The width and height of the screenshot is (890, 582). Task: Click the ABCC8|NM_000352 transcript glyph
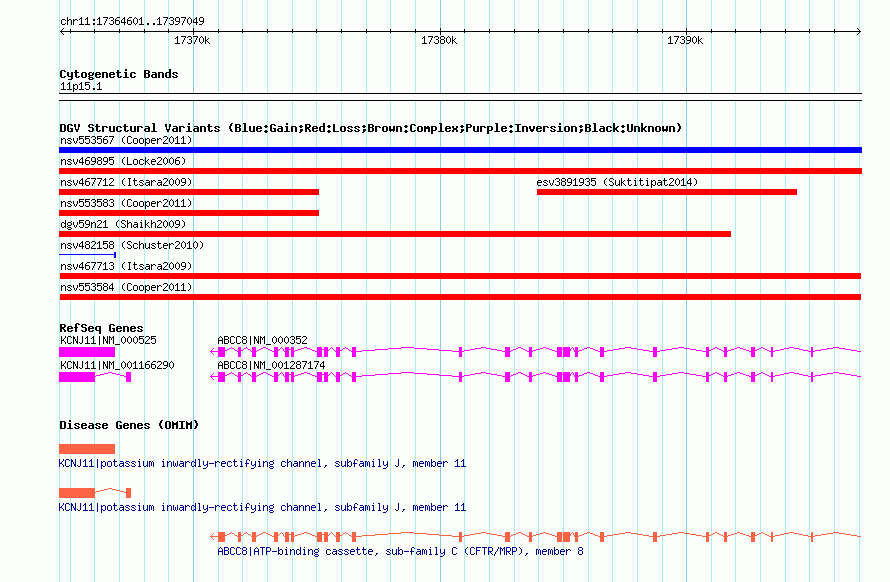point(536,352)
